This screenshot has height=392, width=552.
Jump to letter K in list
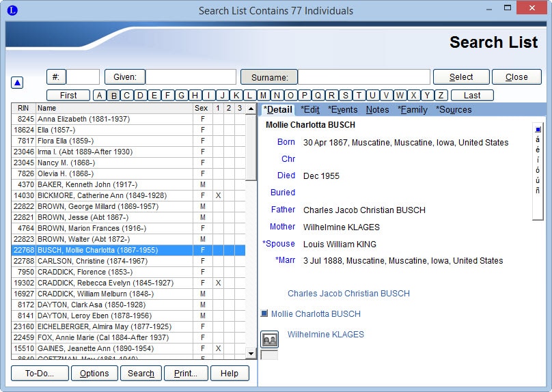[x=236, y=96]
